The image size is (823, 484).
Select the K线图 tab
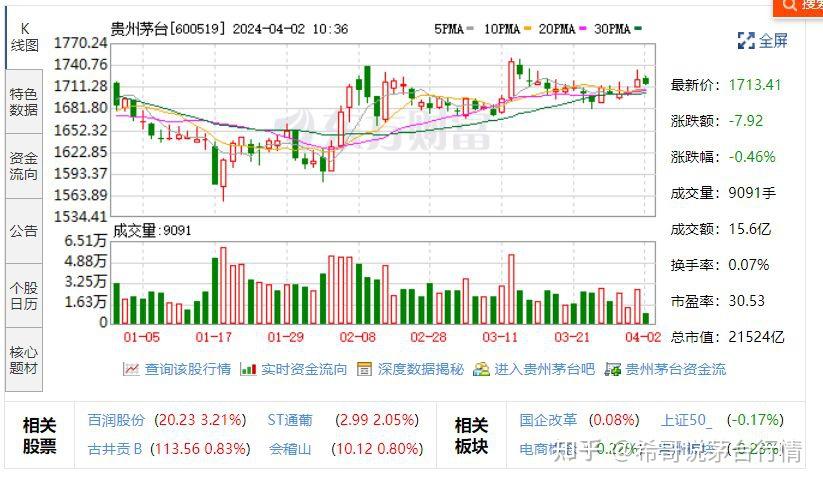point(24,37)
